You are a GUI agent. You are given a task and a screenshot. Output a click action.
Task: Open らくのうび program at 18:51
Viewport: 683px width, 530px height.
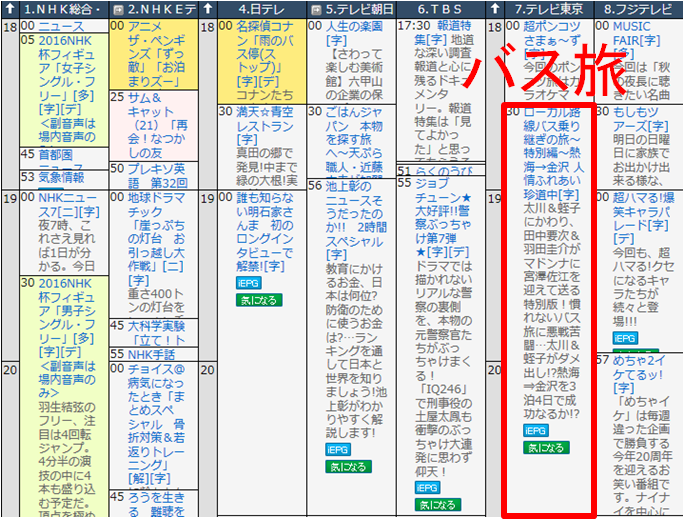(443, 171)
